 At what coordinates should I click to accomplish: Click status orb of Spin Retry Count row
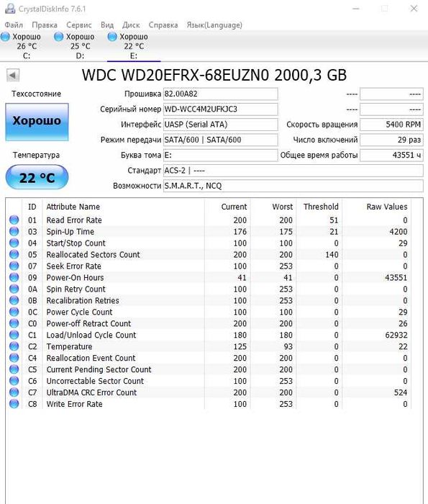click(x=14, y=289)
